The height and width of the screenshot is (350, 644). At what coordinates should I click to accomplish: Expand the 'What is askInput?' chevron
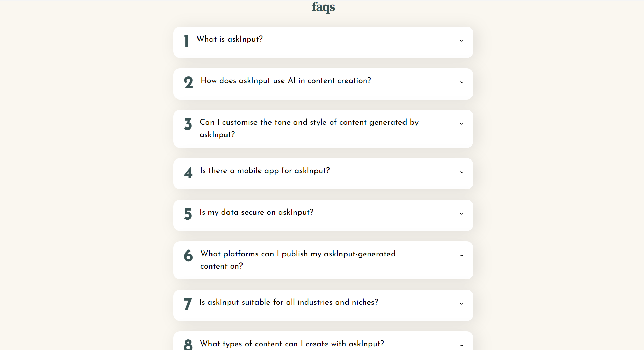[x=462, y=41]
